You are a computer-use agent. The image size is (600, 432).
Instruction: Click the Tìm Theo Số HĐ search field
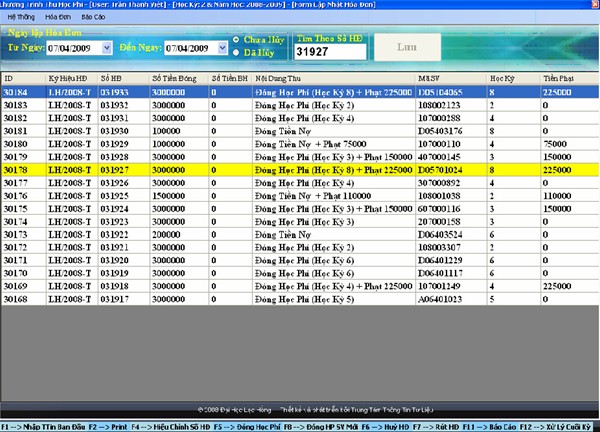329,52
